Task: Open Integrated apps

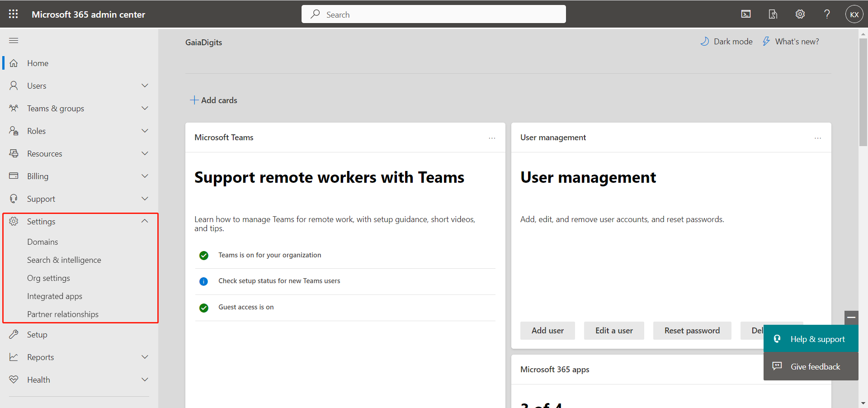Action: click(x=55, y=296)
